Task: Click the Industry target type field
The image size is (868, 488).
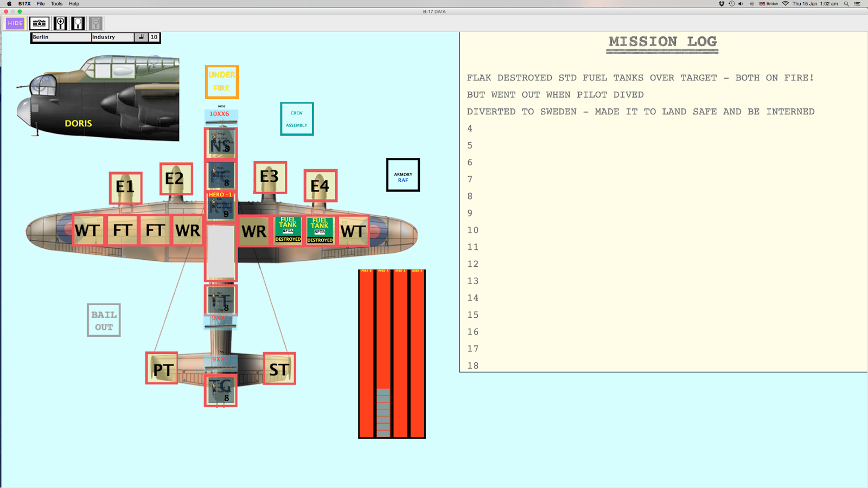Action: [x=112, y=37]
